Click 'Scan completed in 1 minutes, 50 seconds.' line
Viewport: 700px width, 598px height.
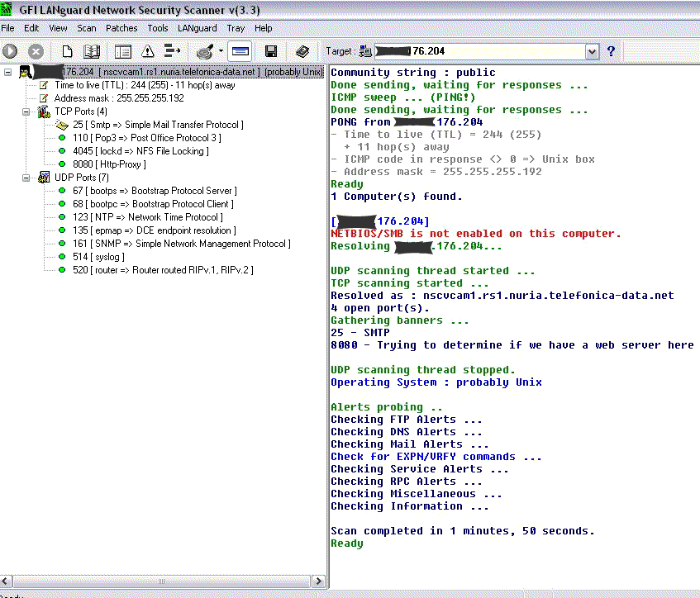(463, 531)
